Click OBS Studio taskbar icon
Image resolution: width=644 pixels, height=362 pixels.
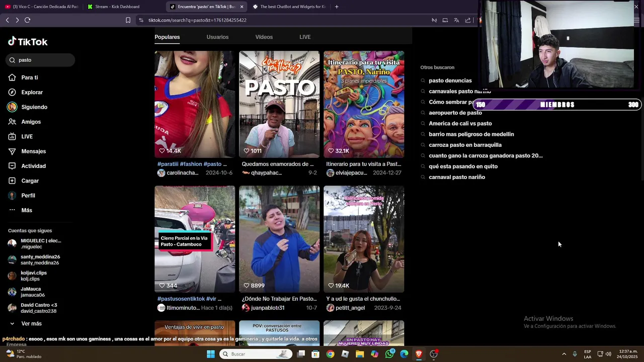point(434,354)
